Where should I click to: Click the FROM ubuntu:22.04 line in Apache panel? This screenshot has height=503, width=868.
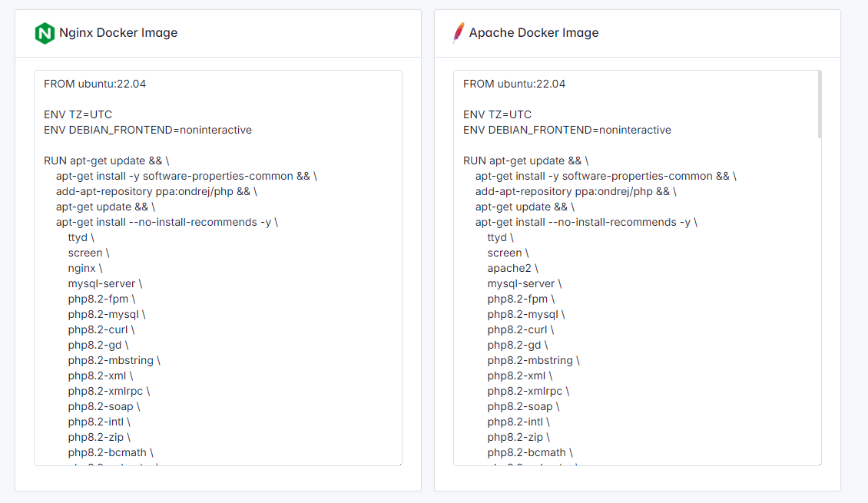[x=514, y=84]
